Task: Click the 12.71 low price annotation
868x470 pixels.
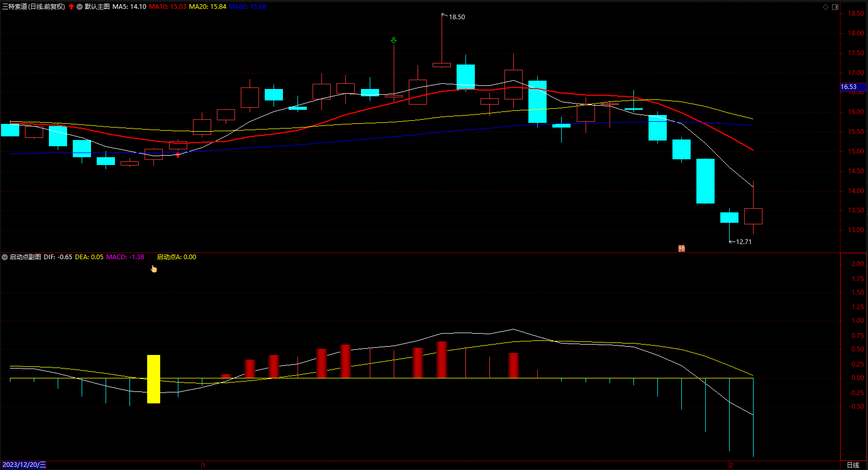Action: pos(744,242)
